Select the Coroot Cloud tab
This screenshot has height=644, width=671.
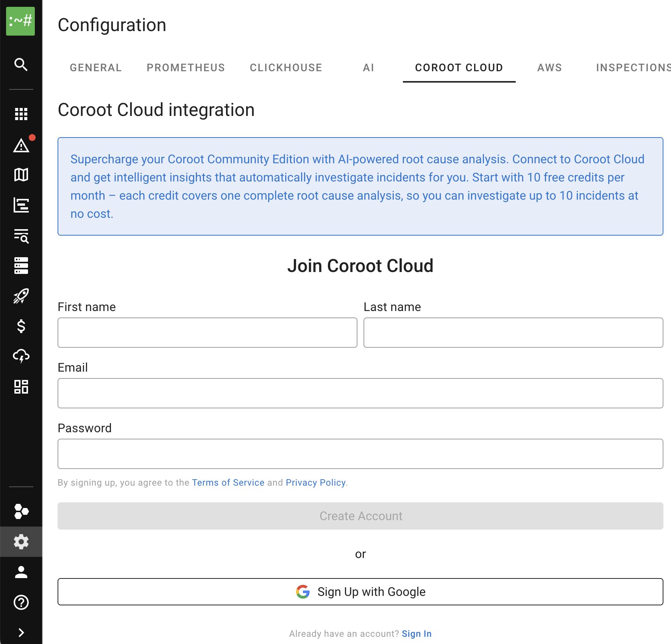459,68
